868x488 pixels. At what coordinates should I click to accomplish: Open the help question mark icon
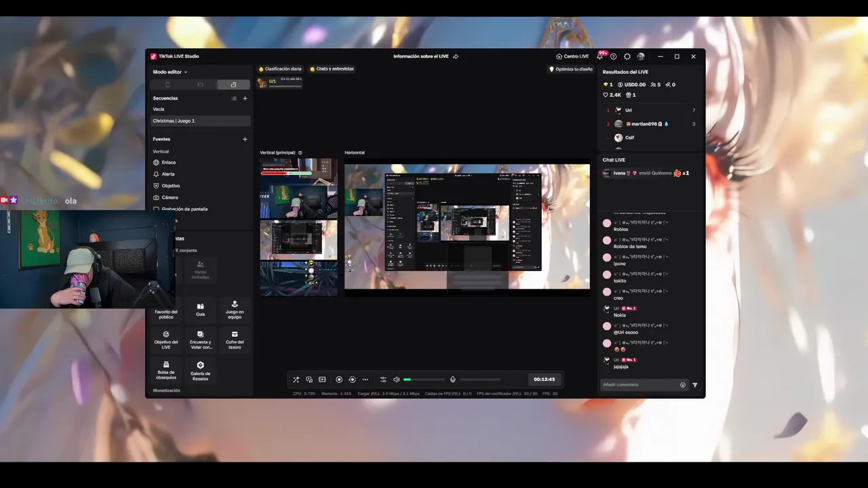[x=614, y=56]
